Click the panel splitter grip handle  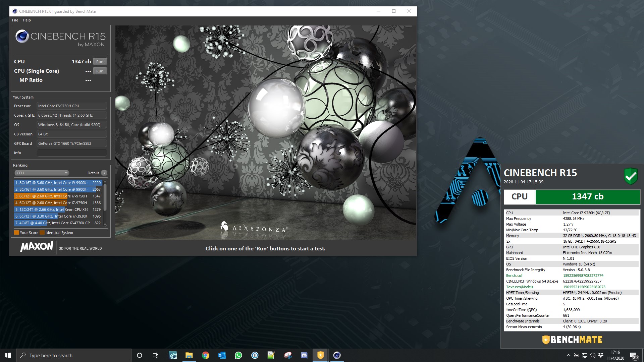113,139
